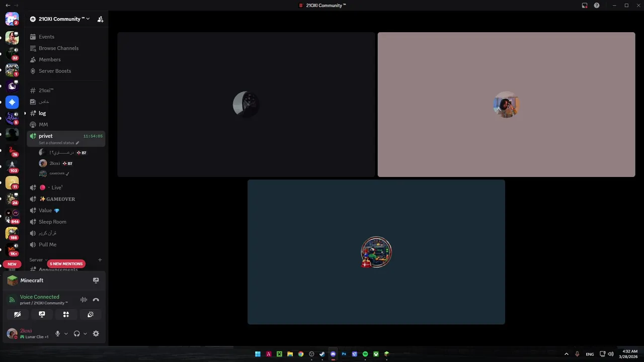The image size is (644, 362).
Task: Open the Members list entry
Action: pyautogui.click(x=66, y=59)
